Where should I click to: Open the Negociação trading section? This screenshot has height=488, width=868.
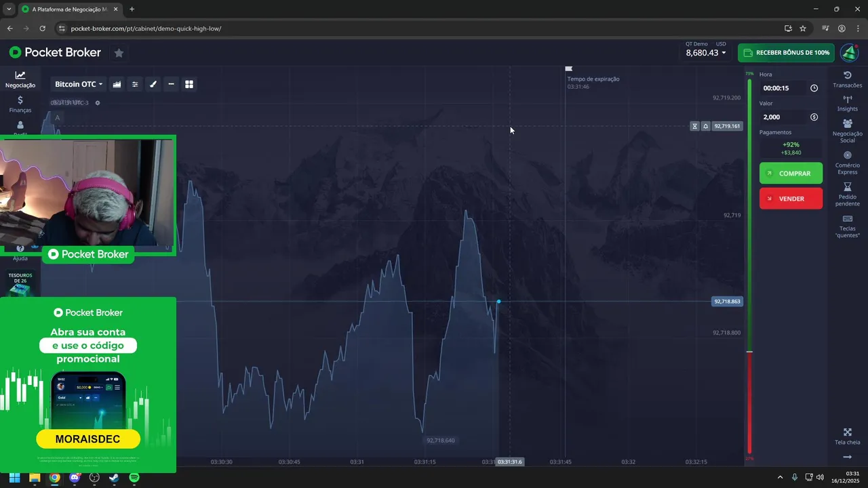pos(20,79)
